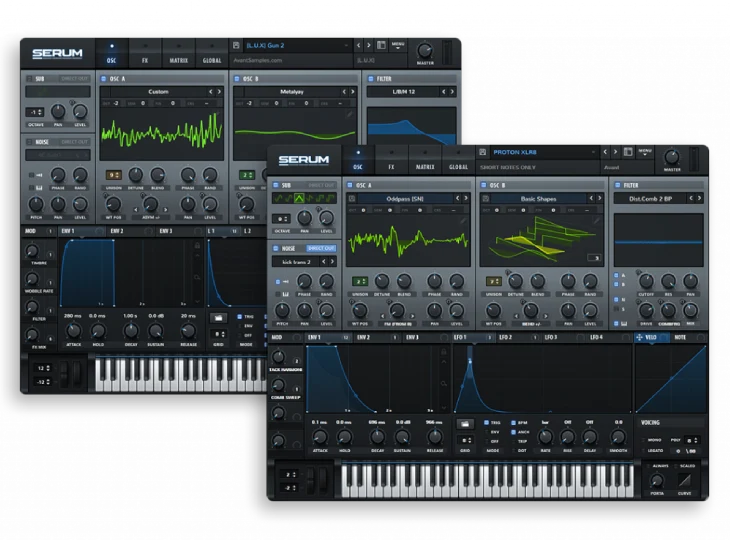Viewport: 730px width, 540px height.
Task: Switch to FX tab in front window
Action: tap(391, 160)
